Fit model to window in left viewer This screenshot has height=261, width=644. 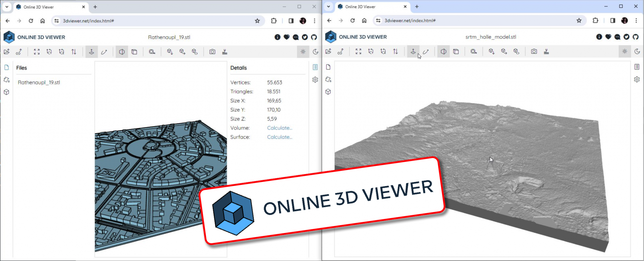[x=37, y=52]
